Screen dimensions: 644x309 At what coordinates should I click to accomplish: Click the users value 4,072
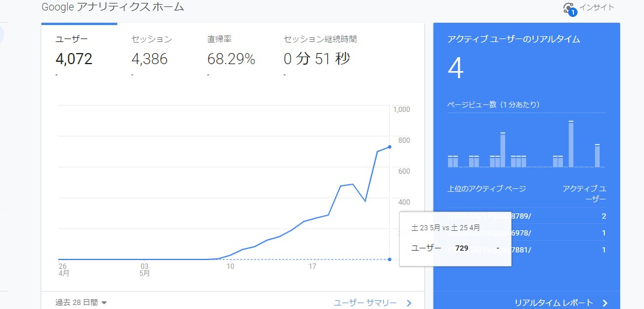pyautogui.click(x=74, y=59)
